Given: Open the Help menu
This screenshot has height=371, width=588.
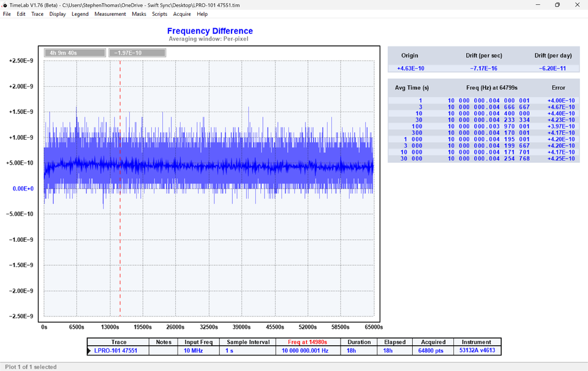Looking at the screenshot, I should pos(202,14).
